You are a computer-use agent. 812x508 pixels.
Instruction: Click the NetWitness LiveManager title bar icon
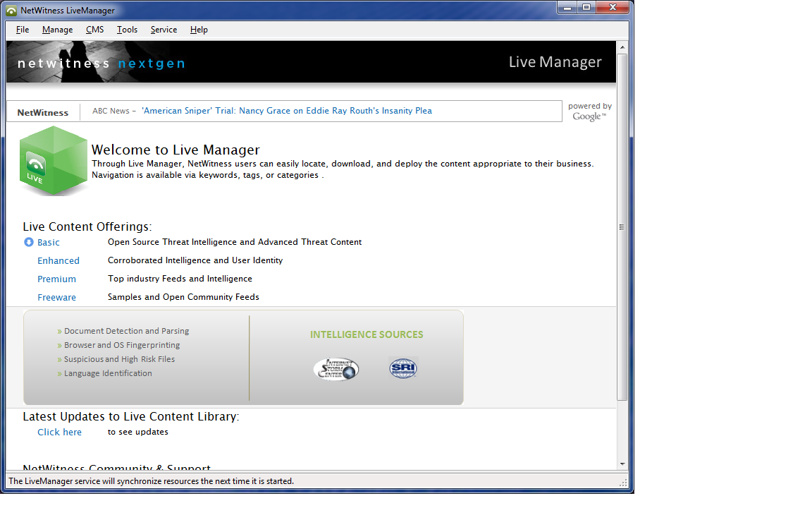click(10, 10)
